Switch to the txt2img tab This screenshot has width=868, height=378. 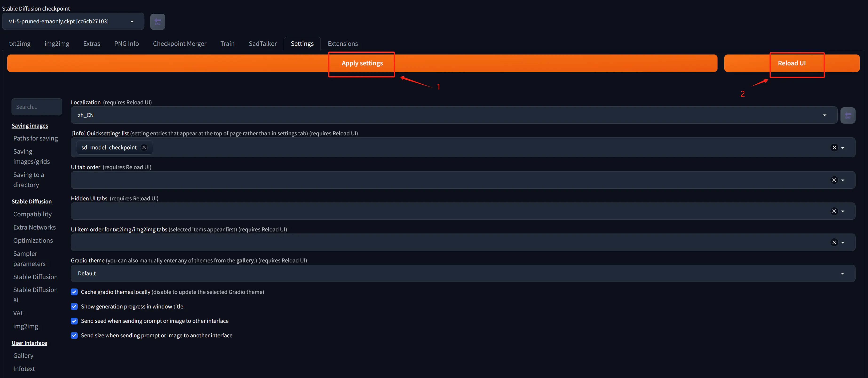20,43
